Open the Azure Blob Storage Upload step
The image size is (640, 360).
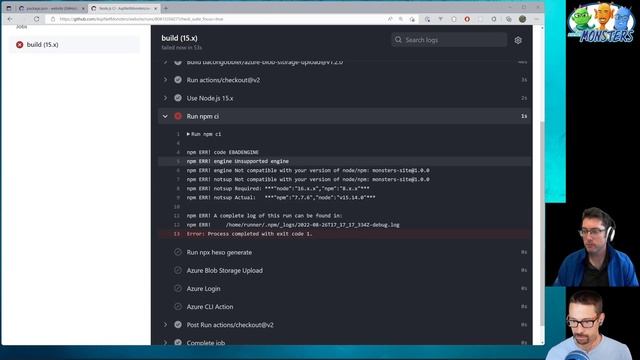[x=224, y=270]
